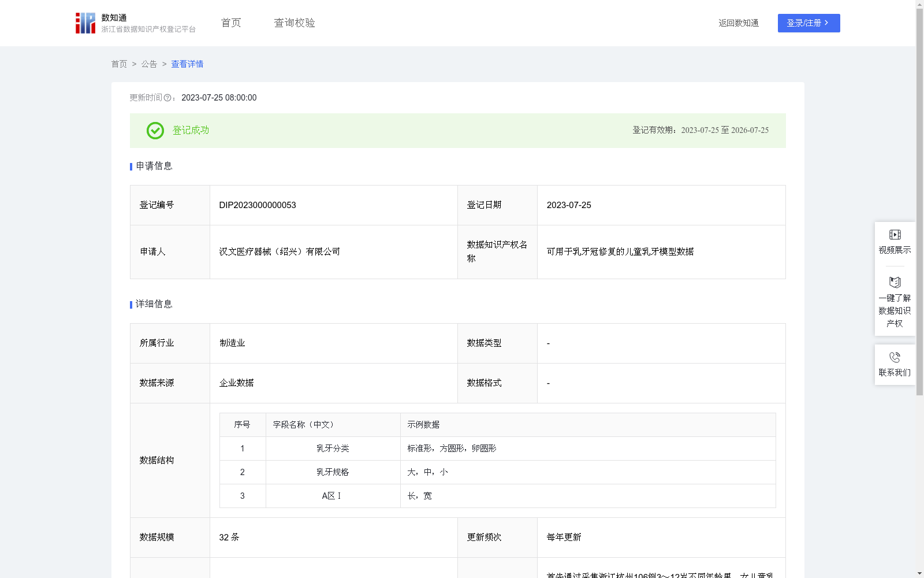Click the 登记有效期 validity period text
The width and height of the screenshot is (924, 578).
(x=701, y=131)
